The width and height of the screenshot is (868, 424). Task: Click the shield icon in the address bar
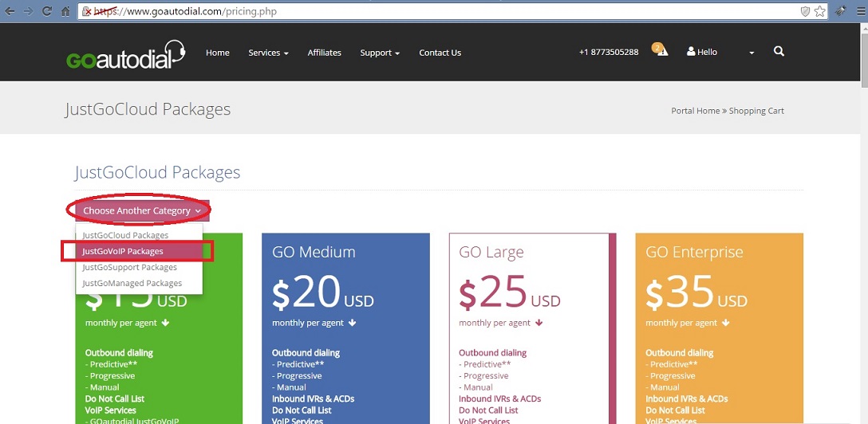pos(806,11)
